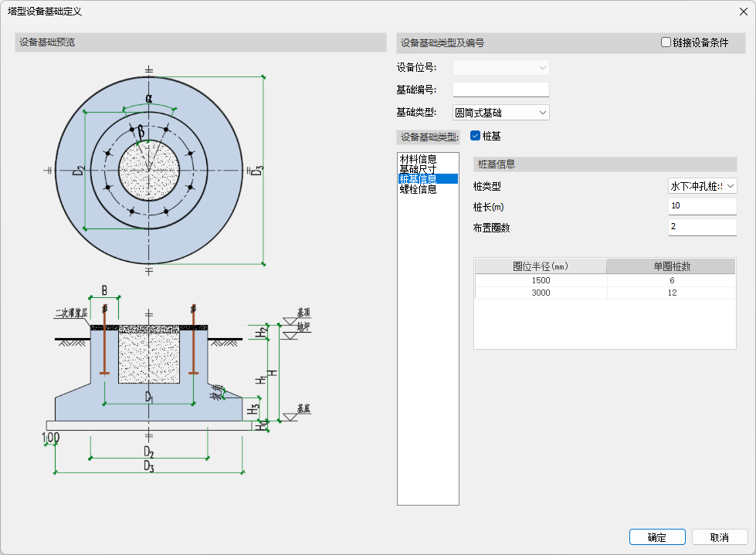Focus the 桩长(m) input field
Image resolution: width=756 pixels, height=555 pixels.
(x=702, y=206)
